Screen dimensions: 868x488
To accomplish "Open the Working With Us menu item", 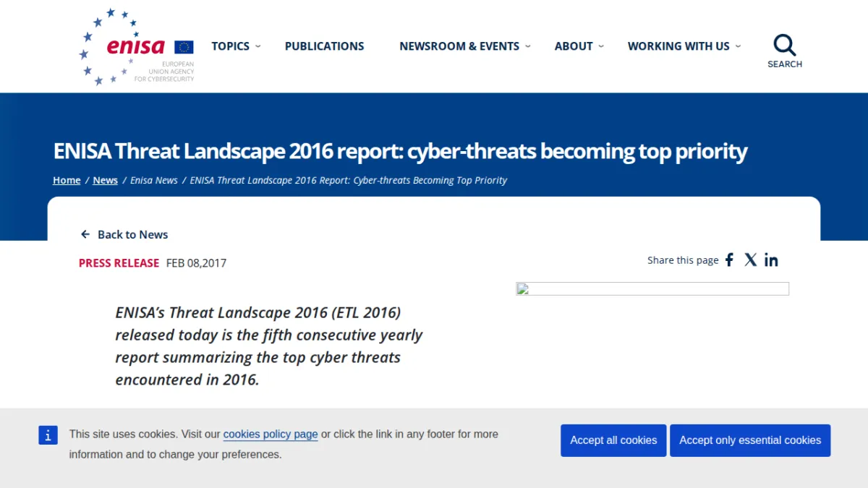I will click(678, 46).
